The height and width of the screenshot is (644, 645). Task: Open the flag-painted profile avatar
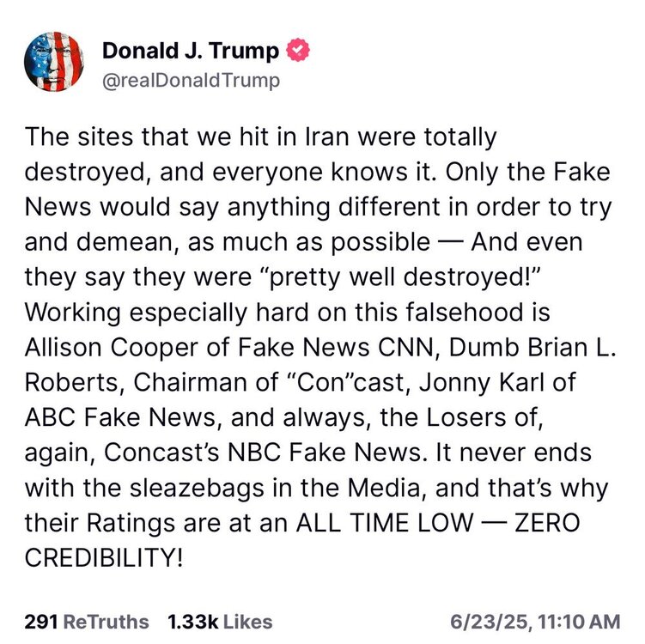[54, 61]
